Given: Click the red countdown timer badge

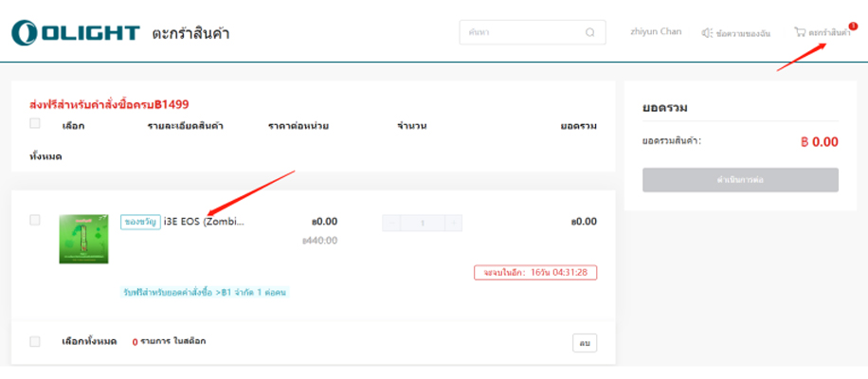Looking at the screenshot, I should tap(535, 273).
